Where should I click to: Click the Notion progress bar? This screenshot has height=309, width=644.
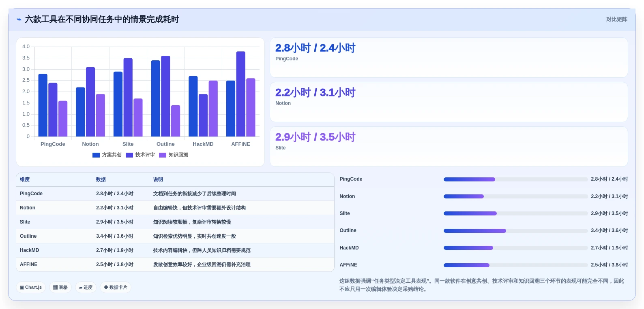click(515, 196)
